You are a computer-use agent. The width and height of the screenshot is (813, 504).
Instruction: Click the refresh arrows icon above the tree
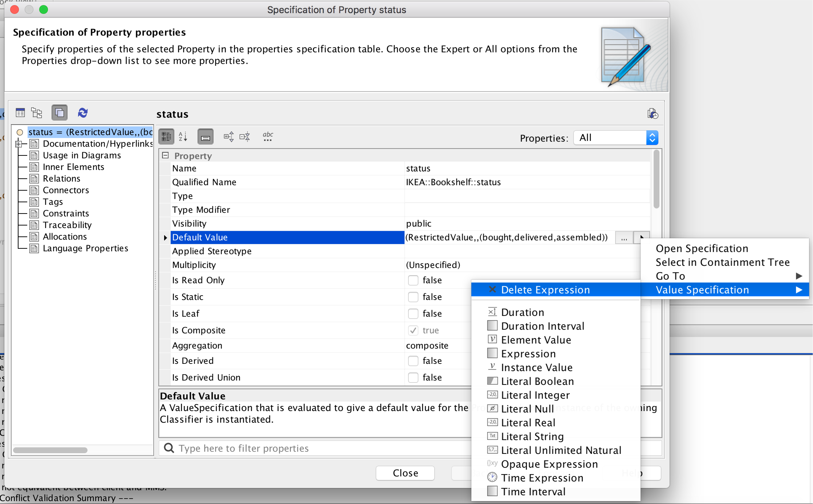83,113
